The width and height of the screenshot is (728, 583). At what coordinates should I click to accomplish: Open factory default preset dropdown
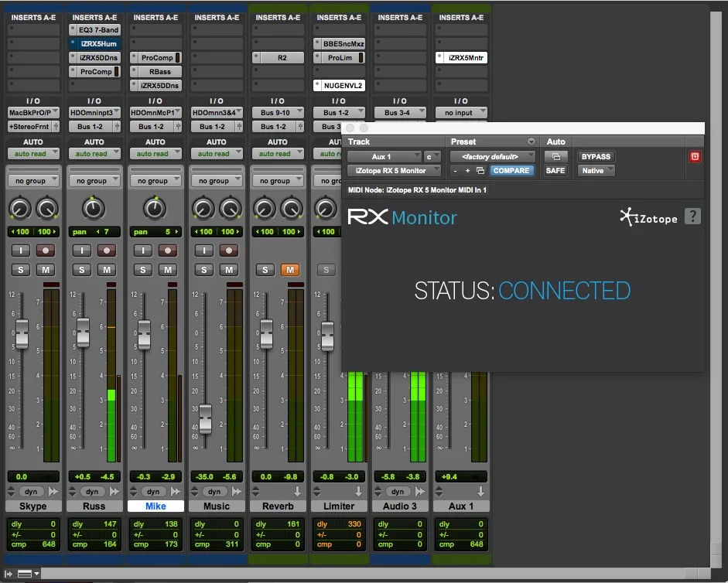pos(493,156)
